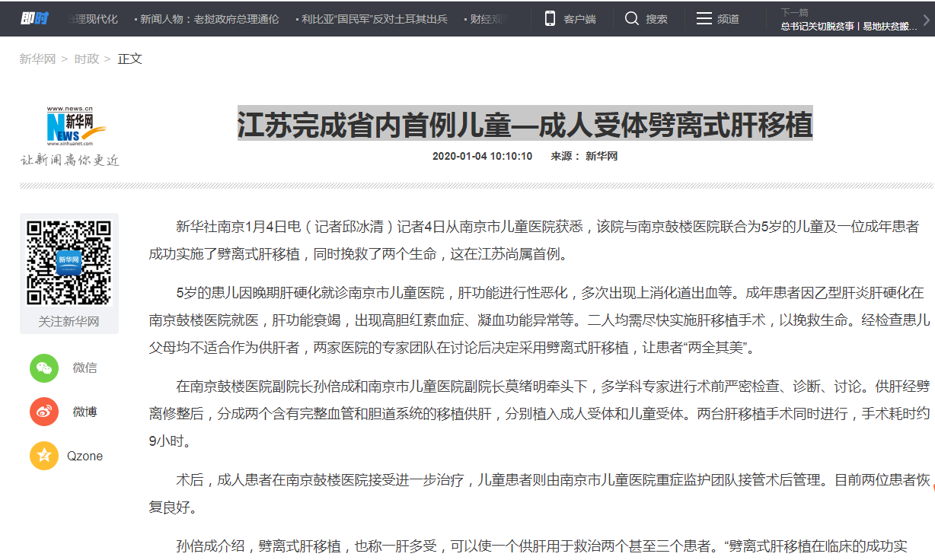This screenshot has width=935, height=560.
Task: Click the 来源 新华网 source label
Action: [x=586, y=157]
